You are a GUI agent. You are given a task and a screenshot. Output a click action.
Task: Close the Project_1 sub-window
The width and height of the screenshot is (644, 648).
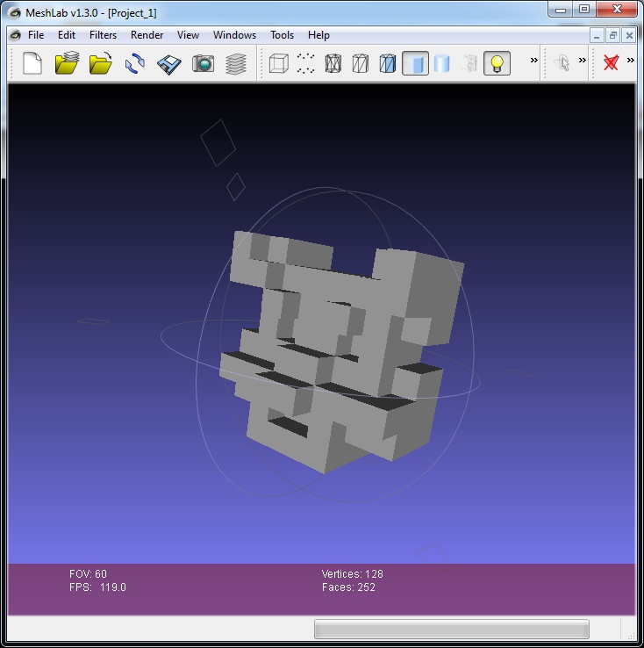pos(629,36)
